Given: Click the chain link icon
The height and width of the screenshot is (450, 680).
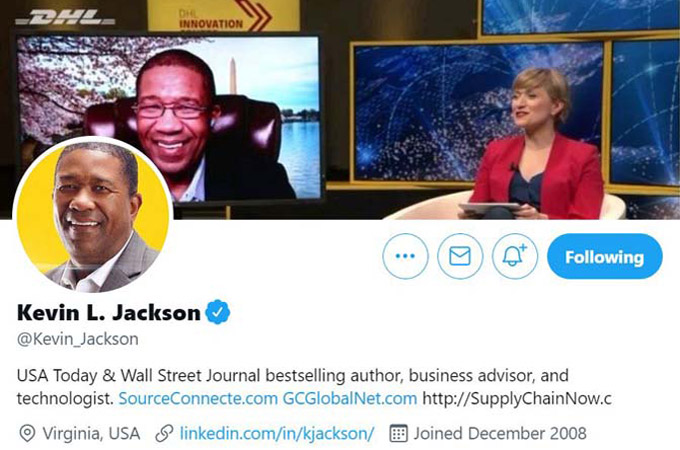Looking at the screenshot, I should click(x=164, y=433).
